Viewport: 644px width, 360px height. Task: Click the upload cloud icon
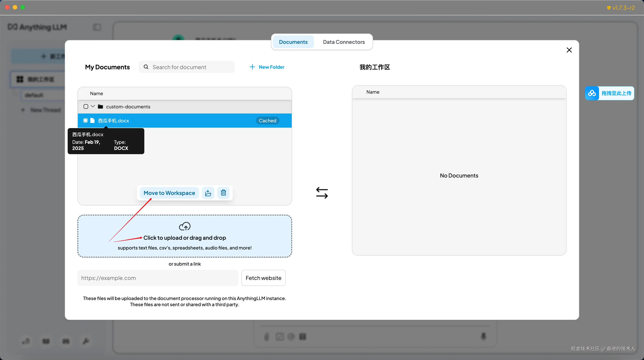tap(185, 226)
